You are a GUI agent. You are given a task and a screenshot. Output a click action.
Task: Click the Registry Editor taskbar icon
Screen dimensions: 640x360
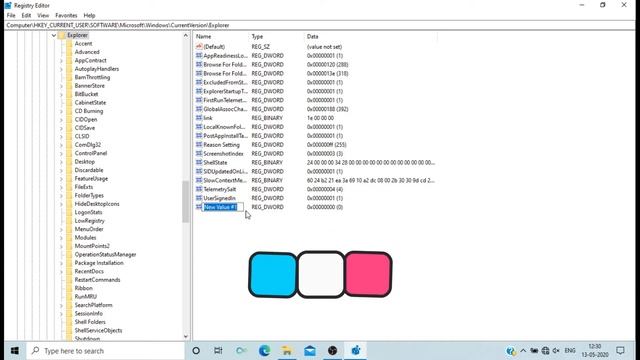[356, 351]
